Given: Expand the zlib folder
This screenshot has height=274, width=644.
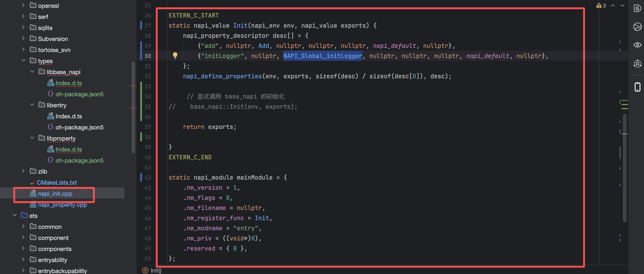Looking at the screenshot, I should click(x=23, y=171).
